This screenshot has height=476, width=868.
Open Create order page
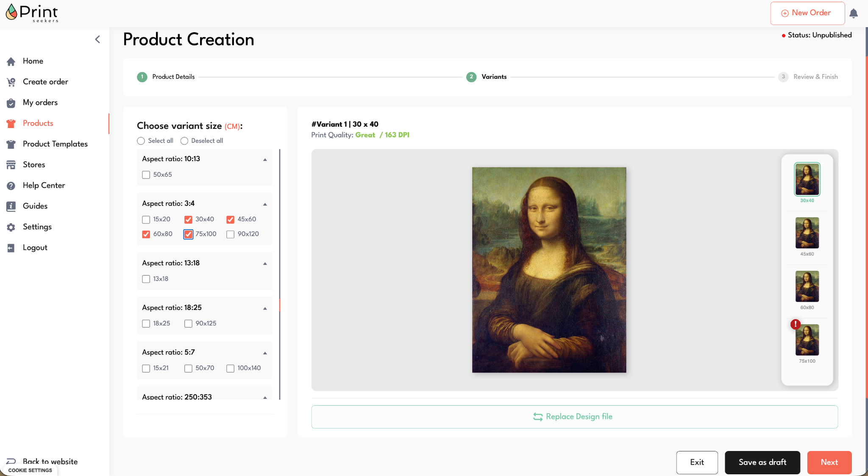pyautogui.click(x=45, y=82)
